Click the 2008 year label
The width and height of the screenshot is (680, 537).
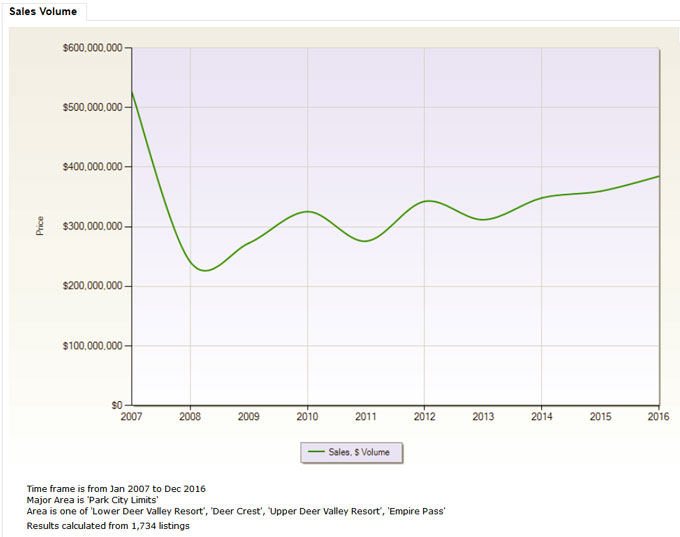pyautogui.click(x=190, y=417)
